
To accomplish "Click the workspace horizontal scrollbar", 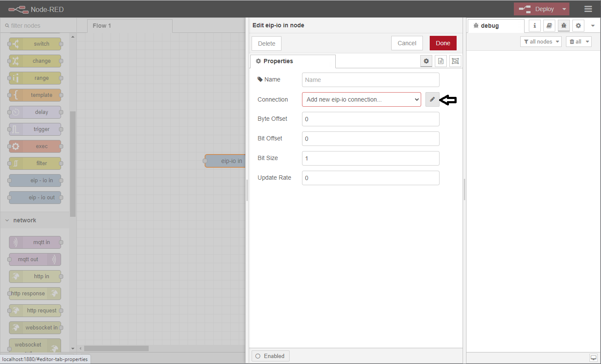I will 116,348.
